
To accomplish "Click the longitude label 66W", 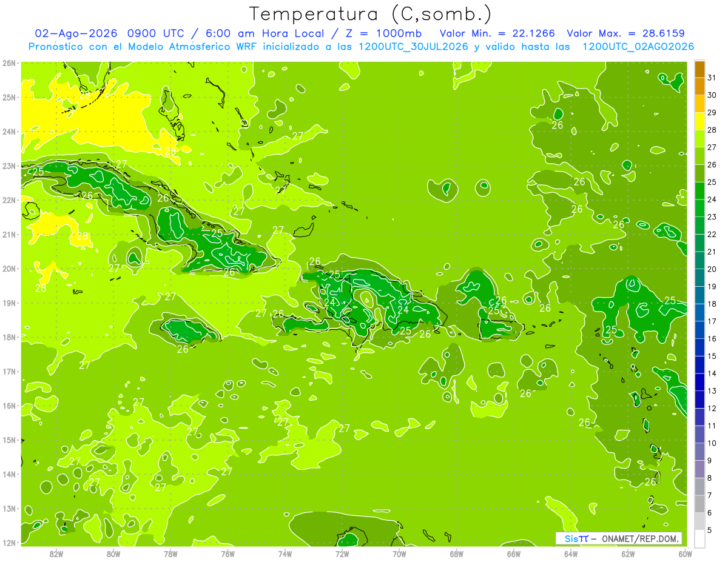I will coord(514,554).
